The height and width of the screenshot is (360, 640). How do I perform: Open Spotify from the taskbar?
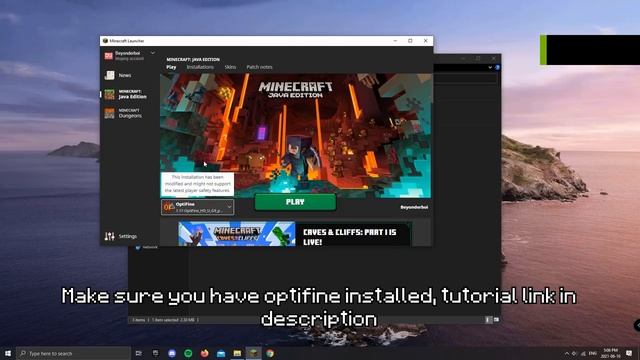[x=188, y=353]
